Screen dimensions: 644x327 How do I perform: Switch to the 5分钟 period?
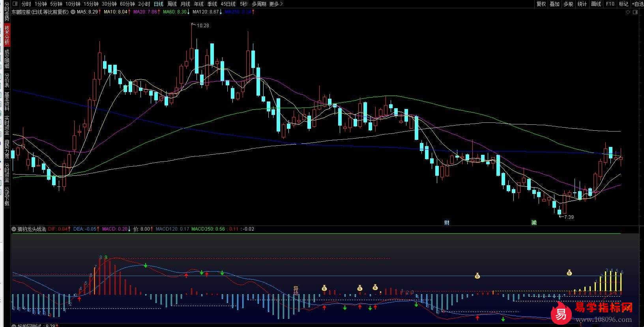[56, 4]
